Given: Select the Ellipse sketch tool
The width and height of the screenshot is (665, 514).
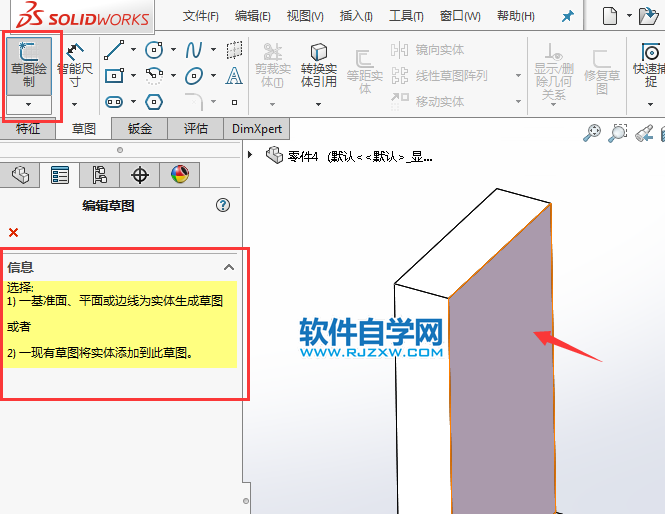Looking at the screenshot, I should (194, 76).
